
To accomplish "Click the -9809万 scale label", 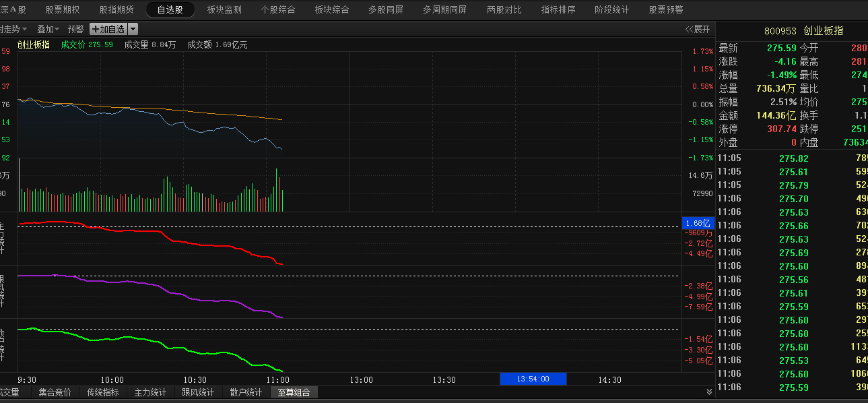I will coord(698,232).
